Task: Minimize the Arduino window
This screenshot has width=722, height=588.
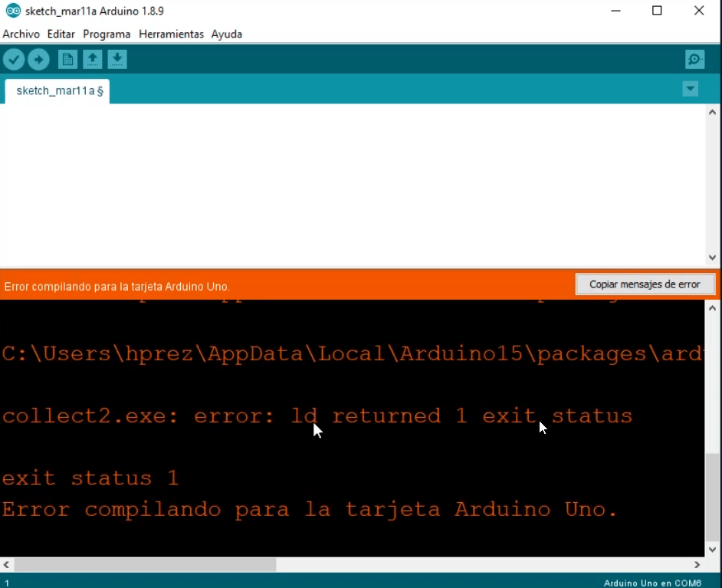Action: [x=615, y=11]
